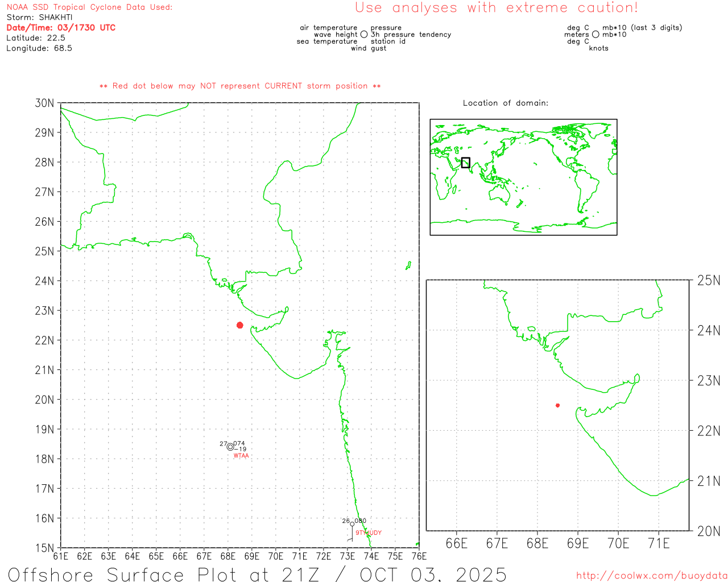The image size is (728, 582).
Task: Click the sea temperature legend label
Action: (x=327, y=41)
